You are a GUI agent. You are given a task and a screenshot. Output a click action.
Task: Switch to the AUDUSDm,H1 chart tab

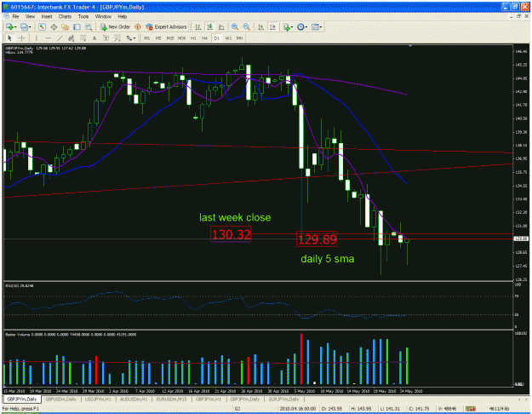pos(134,399)
